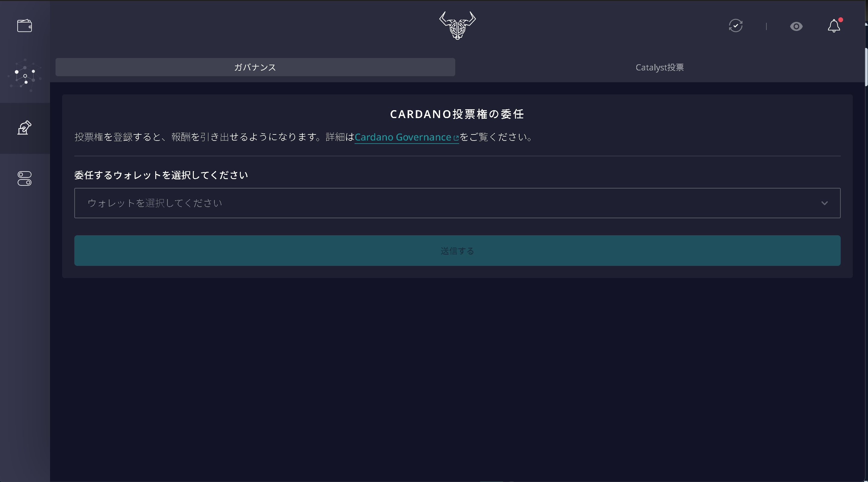Open the notifications bell
Screen dimensions: 868x482
pos(834,25)
